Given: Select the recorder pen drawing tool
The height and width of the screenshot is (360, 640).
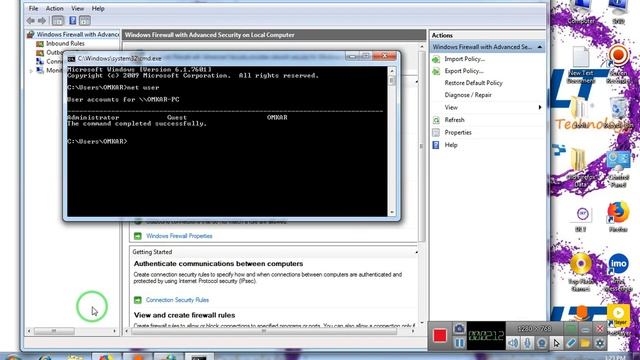Looking at the screenshot, I should tap(571, 343).
